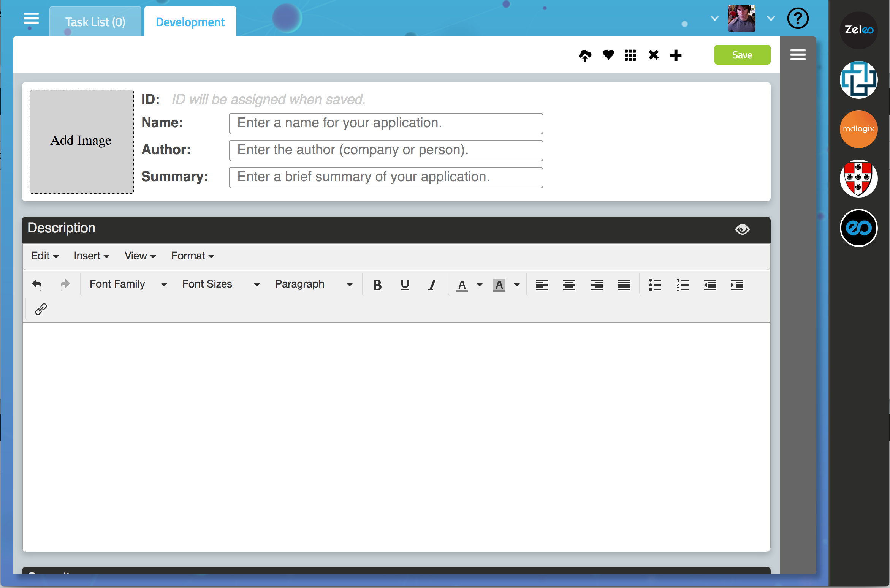Image resolution: width=890 pixels, height=588 pixels.
Task: Toggle italic formatting
Action: [x=432, y=285]
